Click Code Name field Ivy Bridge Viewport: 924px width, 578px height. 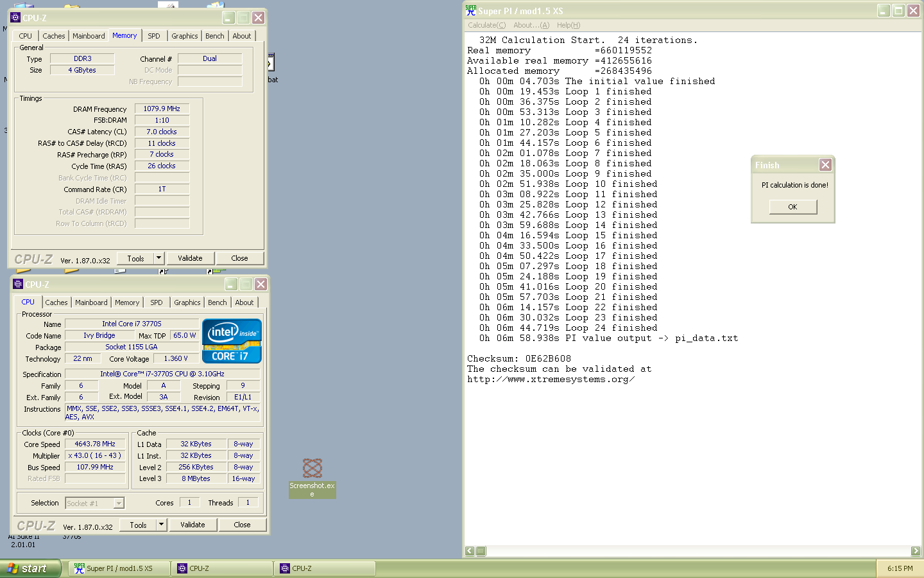click(x=99, y=335)
